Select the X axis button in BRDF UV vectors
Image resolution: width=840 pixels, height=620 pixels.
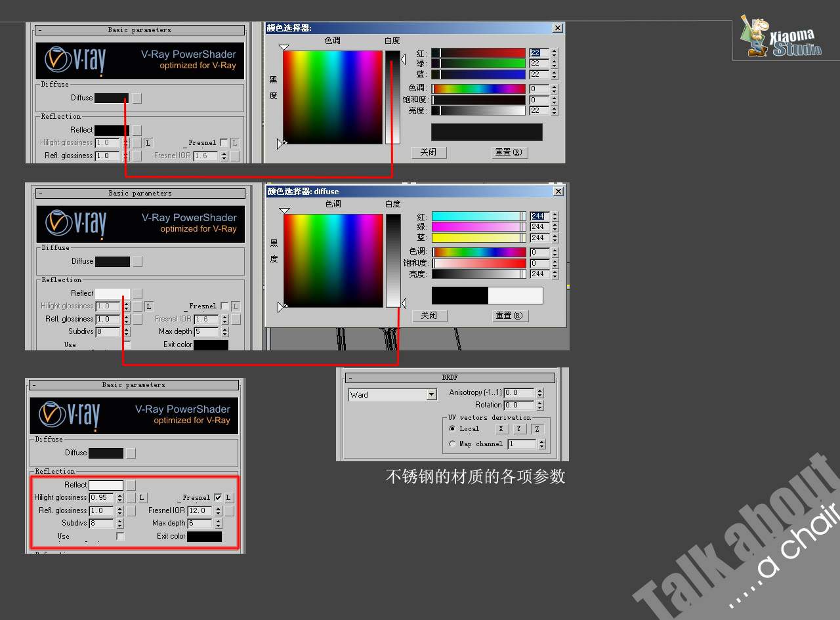point(501,429)
